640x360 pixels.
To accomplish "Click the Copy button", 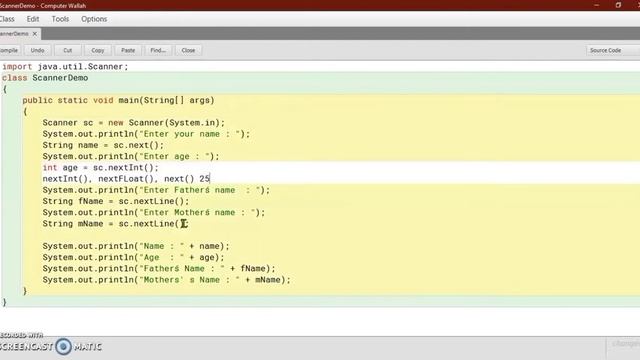I will pos(98,50).
